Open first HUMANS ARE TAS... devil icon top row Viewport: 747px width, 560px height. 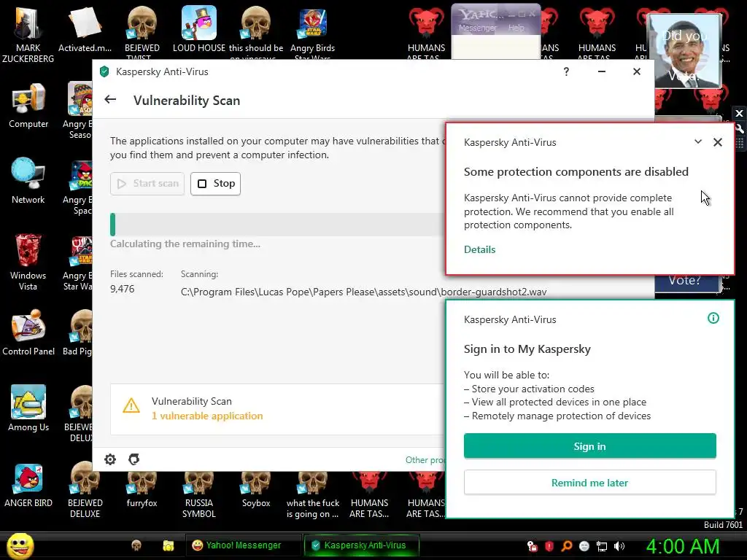[x=426, y=34]
